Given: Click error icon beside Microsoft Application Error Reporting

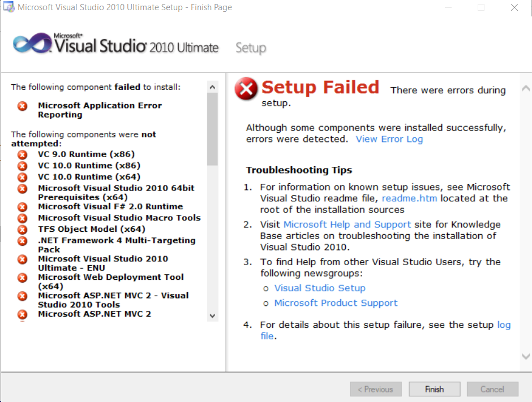Looking at the screenshot, I should [x=22, y=106].
